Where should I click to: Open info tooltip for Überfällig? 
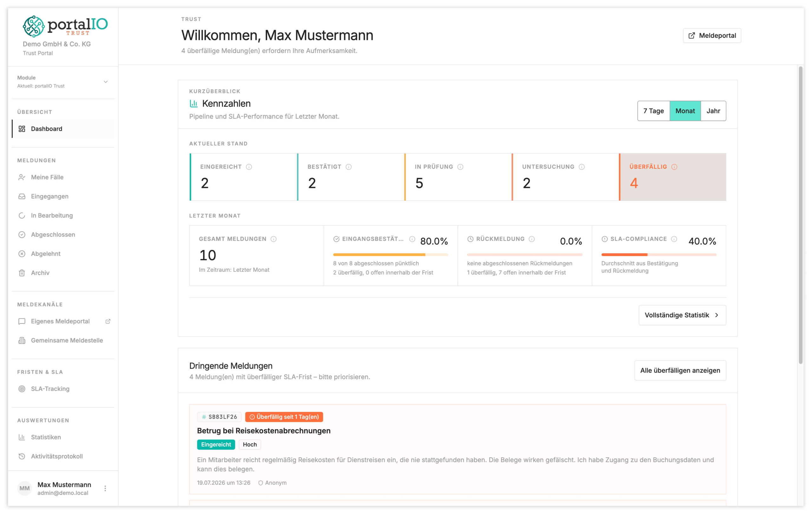pyautogui.click(x=674, y=167)
